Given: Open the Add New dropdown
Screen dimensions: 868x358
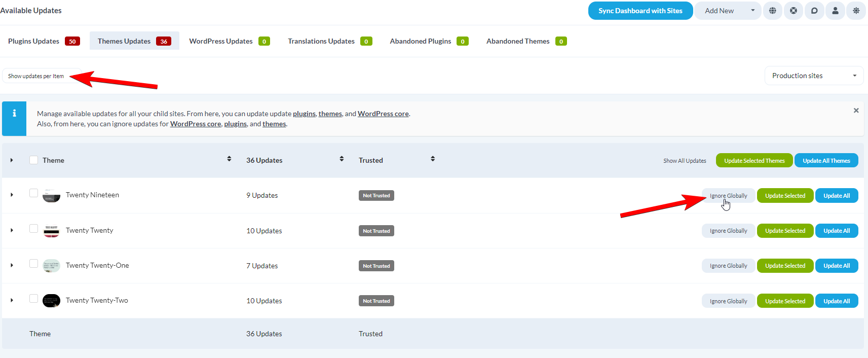Looking at the screenshot, I should coord(727,11).
